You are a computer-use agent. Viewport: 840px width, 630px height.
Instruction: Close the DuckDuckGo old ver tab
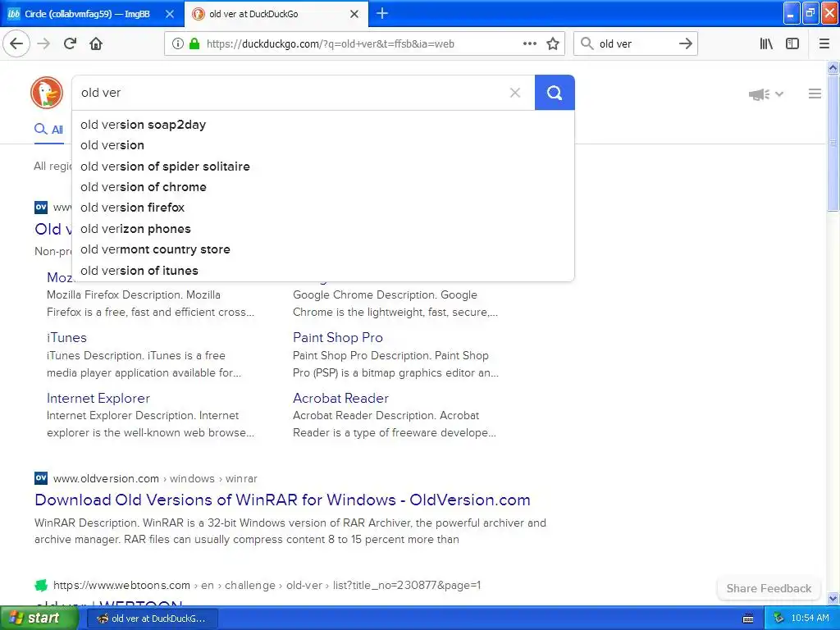coord(354,14)
